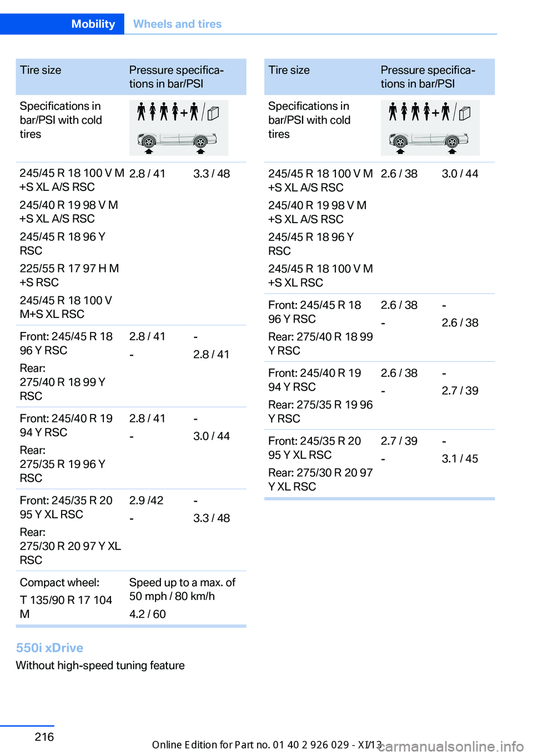
Task: Click the carmanualsonline.info watermark link
Action: [x=451, y=746]
